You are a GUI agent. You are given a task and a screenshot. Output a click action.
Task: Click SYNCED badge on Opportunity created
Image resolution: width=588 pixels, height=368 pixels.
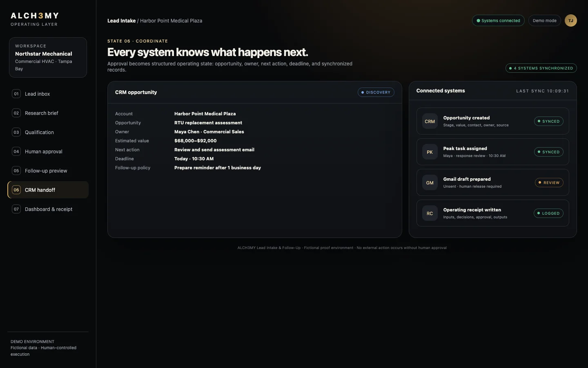tap(548, 121)
